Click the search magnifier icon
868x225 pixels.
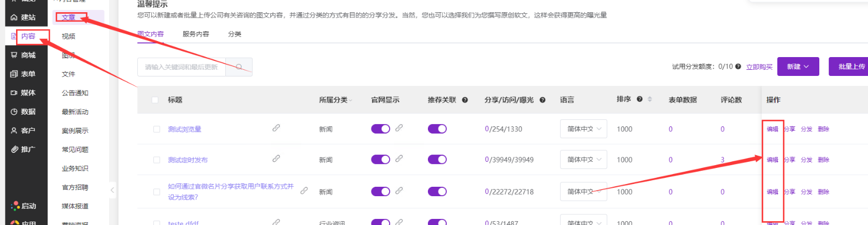[239, 67]
